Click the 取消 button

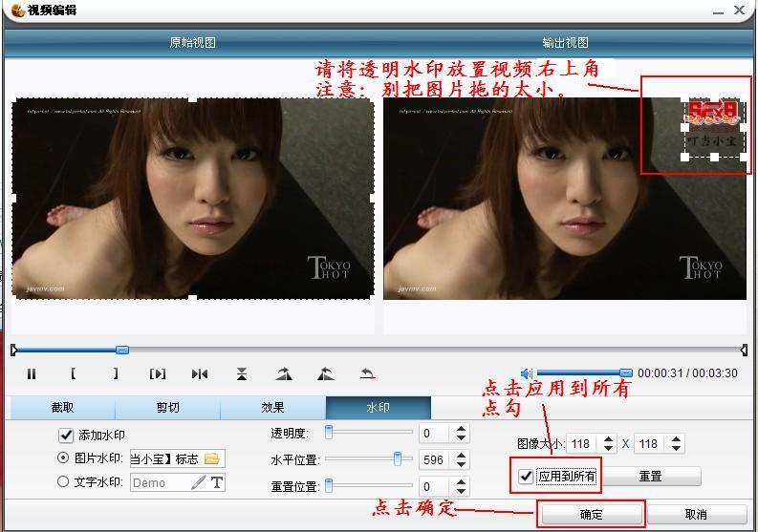pos(696,514)
